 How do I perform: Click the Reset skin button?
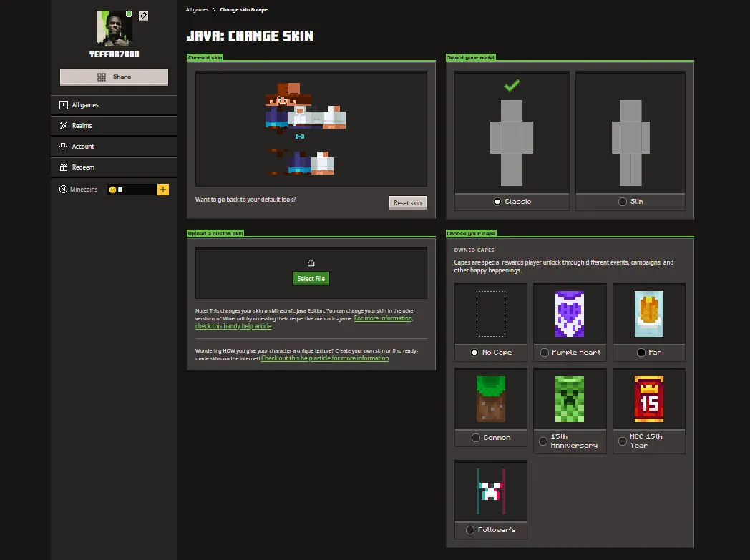(407, 202)
